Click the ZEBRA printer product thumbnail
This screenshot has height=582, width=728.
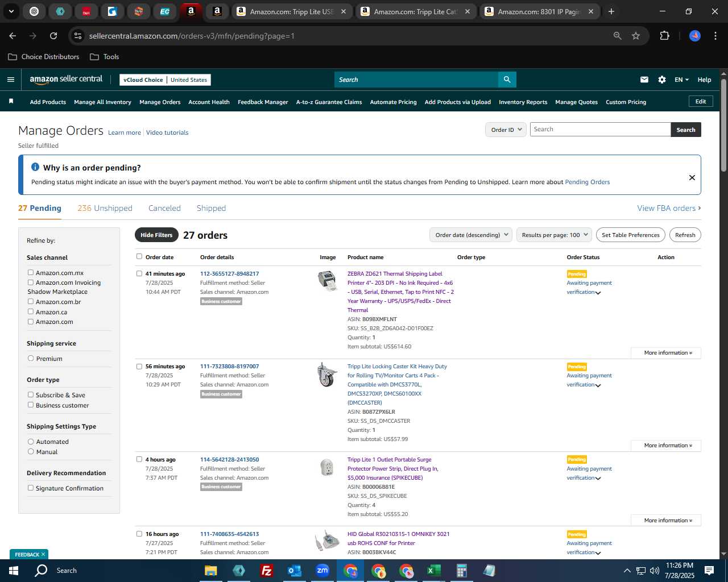[x=328, y=281]
